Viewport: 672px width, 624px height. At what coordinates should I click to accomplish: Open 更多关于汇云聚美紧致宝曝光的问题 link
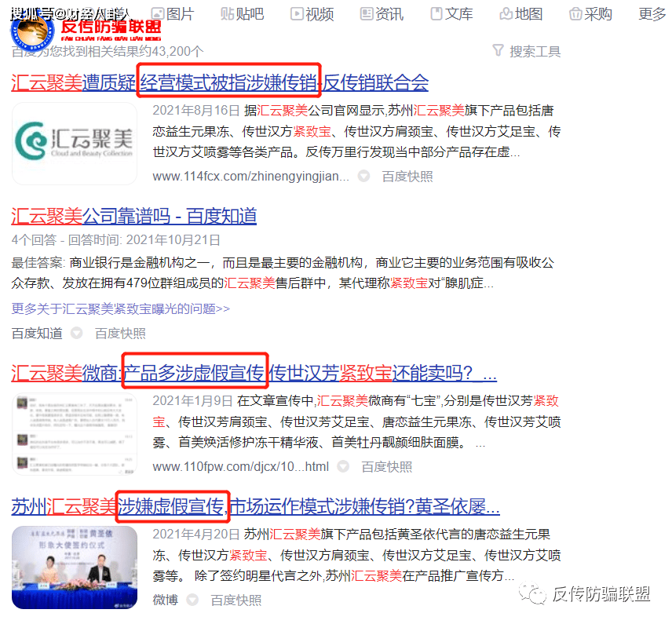click(121, 308)
